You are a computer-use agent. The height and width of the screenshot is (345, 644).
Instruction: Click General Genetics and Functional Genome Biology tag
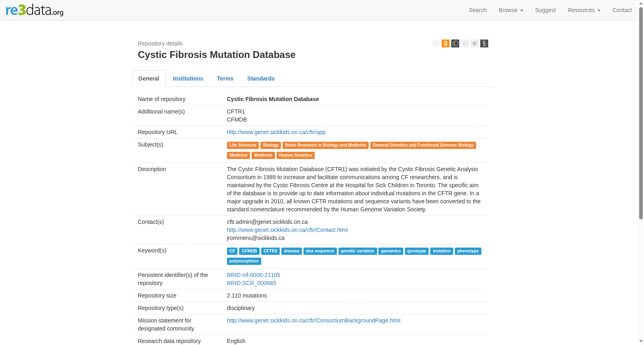[423, 145]
